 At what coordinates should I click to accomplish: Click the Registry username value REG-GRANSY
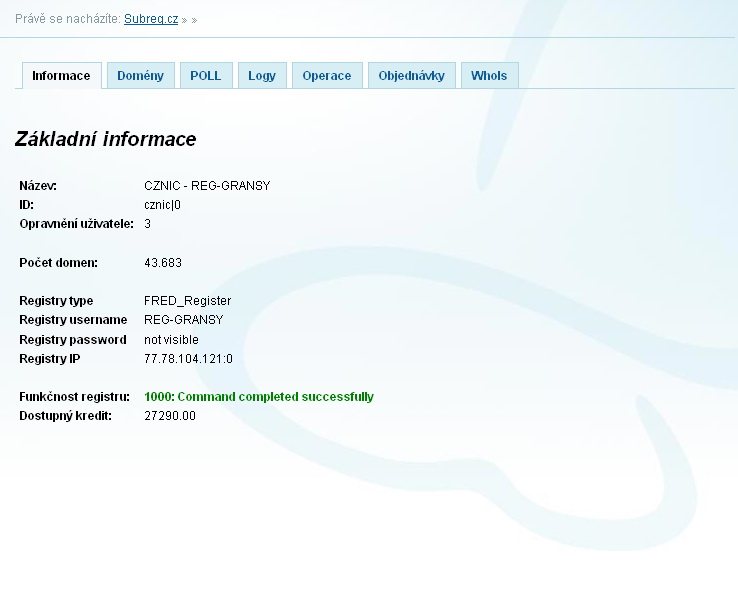click(x=184, y=320)
